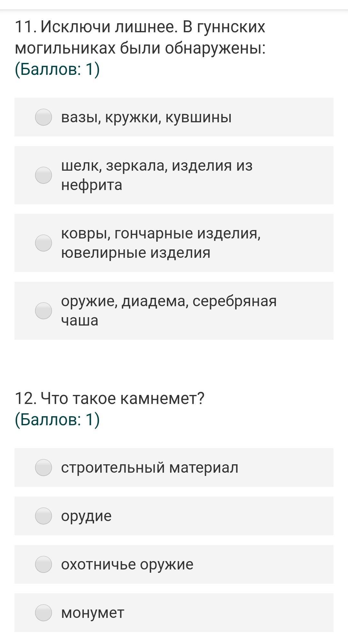Click the 'строительный материал' answer text
The width and height of the screenshot is (348, 644).
tap(150, 468)
